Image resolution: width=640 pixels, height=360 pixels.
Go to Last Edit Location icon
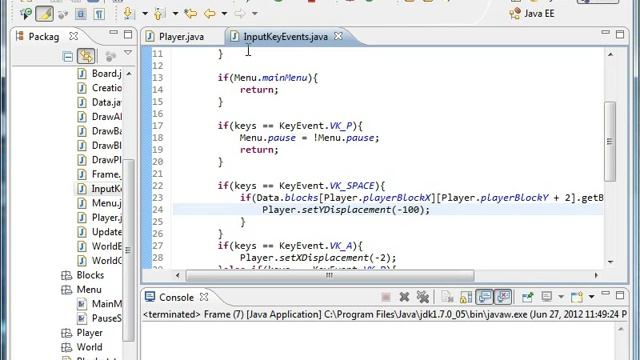pyautogui.click(x=190, y=13)
